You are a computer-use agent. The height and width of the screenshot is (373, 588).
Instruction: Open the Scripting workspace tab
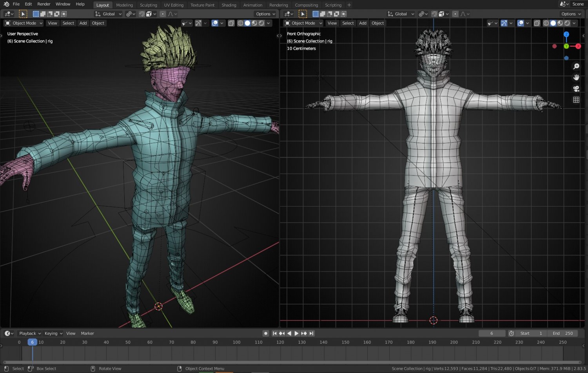coord(333,5)
